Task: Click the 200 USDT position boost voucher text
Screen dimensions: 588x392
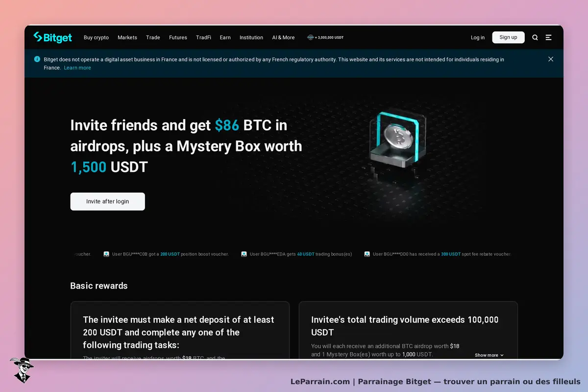Action: coord(195,254)
